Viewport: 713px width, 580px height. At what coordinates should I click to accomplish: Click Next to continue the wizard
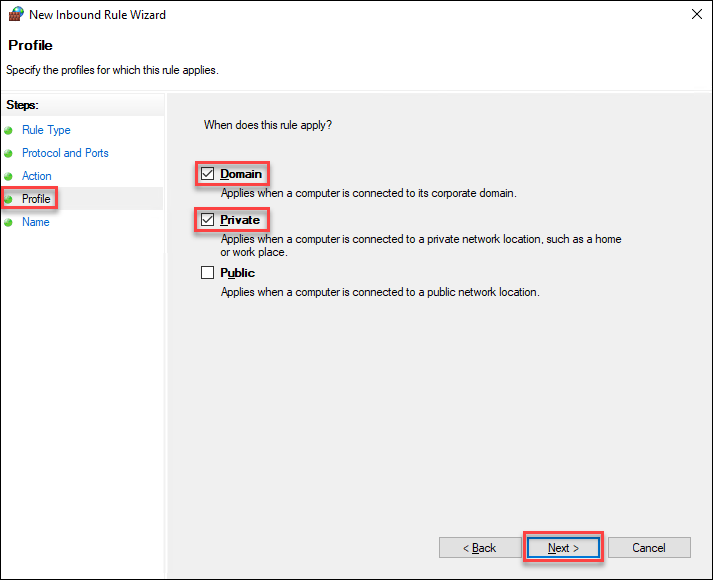point(564,548)
